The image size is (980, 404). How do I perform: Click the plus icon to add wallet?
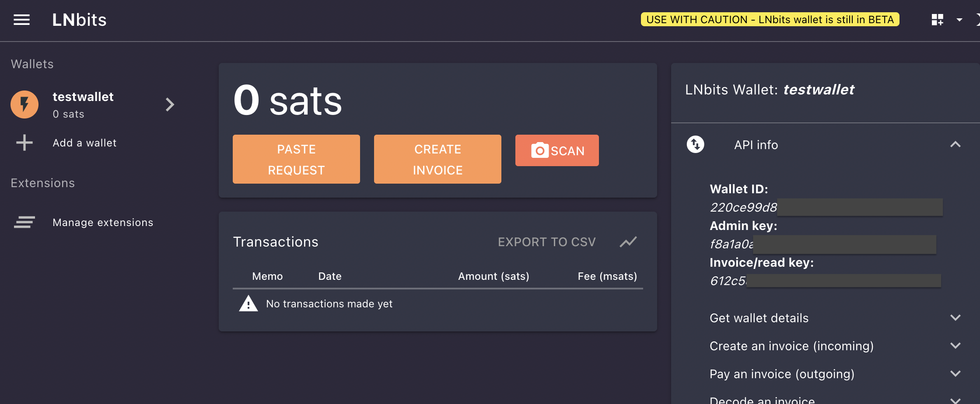pos(24,143)
